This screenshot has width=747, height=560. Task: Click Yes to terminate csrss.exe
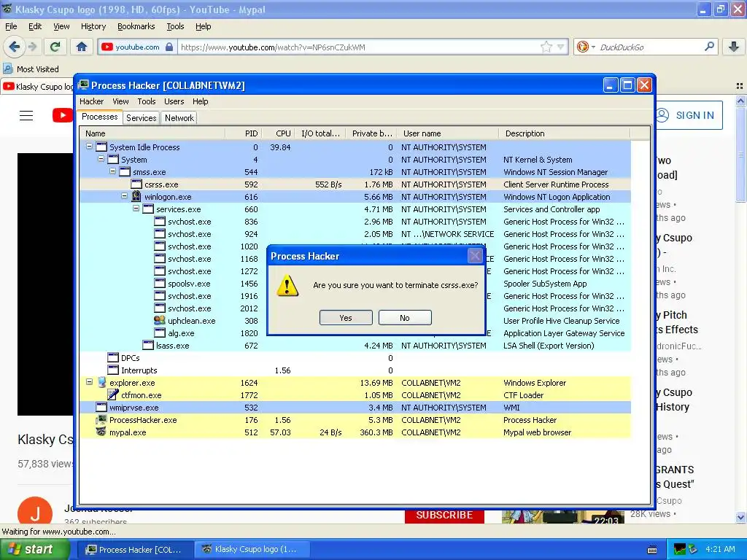pos(346,318)
